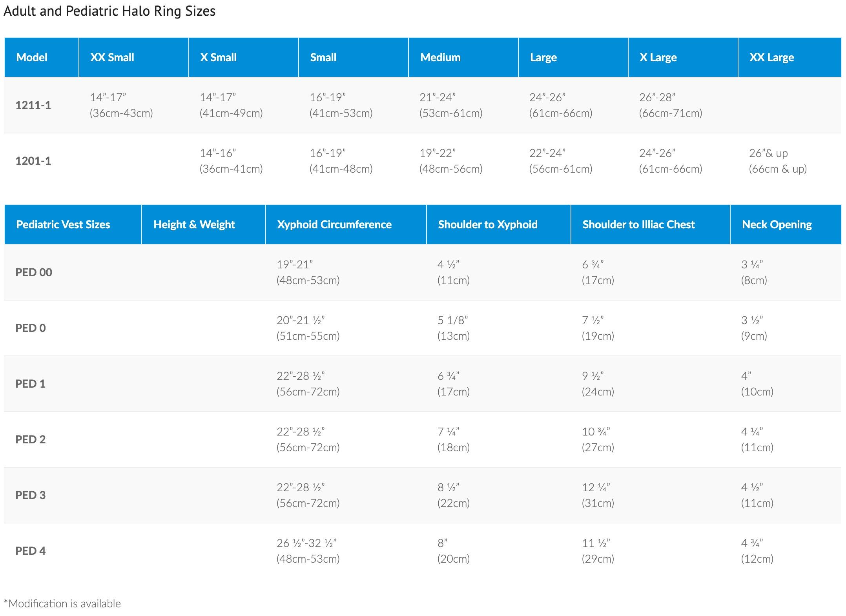The width and height of the screenshot is (846, 616).
Task: Click the Neck Opening header
Action: pyautogui.click(x=777, y=224)
